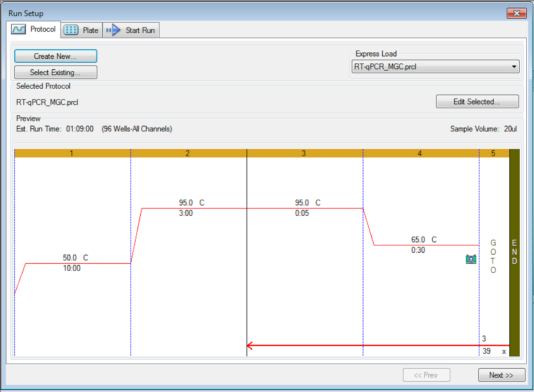This screenshot has width=534, height=392.
Task: Select the 50.0 C 10:00 step in preview
Action: coord(72,263)
